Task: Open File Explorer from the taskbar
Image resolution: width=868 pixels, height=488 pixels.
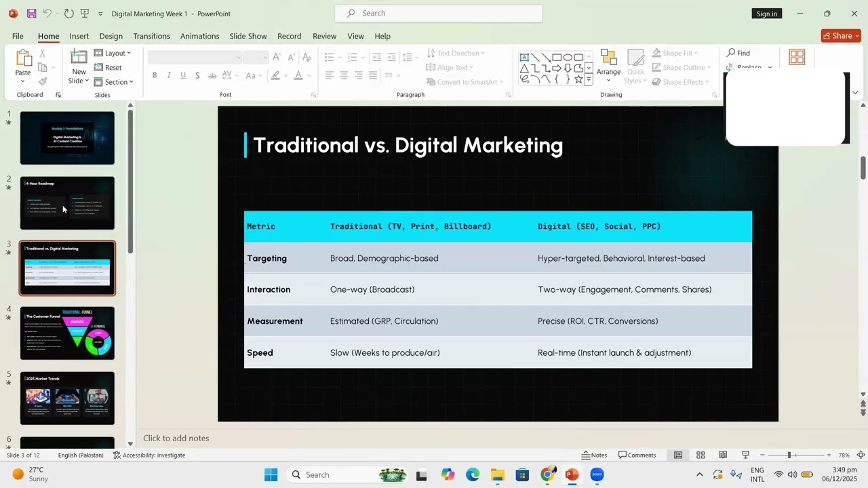Action: (498, 474)
